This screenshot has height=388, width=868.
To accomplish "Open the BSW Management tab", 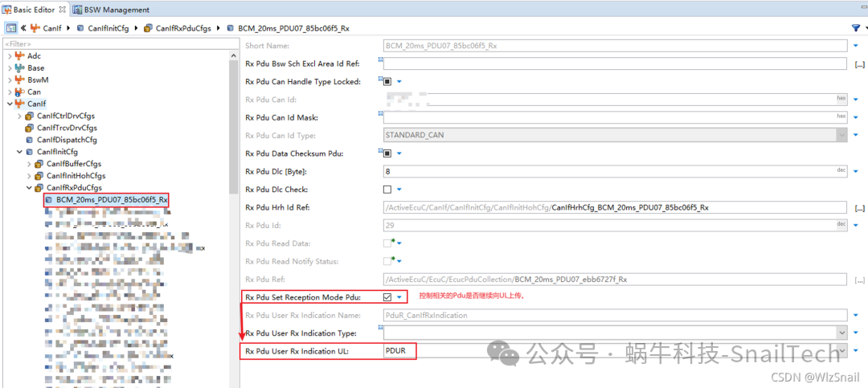I will (109, 10).
